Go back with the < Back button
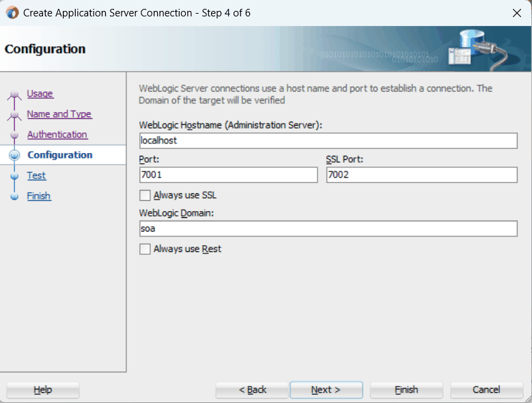The image size is (532, 403). (x=252, y=390)
